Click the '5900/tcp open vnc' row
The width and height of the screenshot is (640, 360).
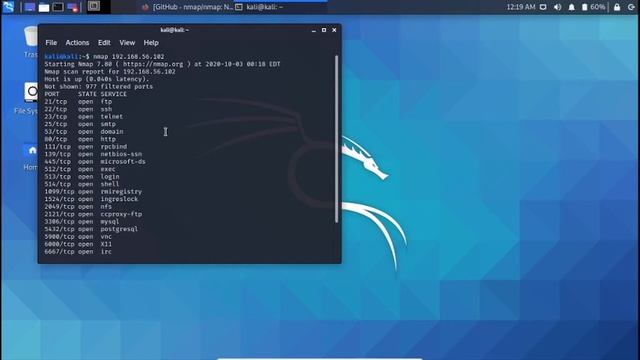click(x=78, y=237)
